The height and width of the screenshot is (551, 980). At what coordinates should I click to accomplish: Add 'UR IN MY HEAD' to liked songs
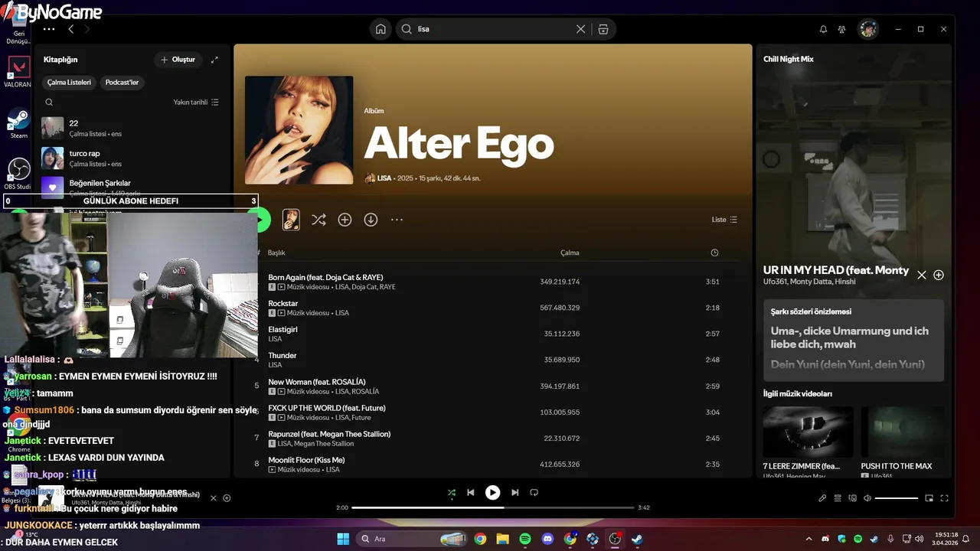(x=939, y=275)
